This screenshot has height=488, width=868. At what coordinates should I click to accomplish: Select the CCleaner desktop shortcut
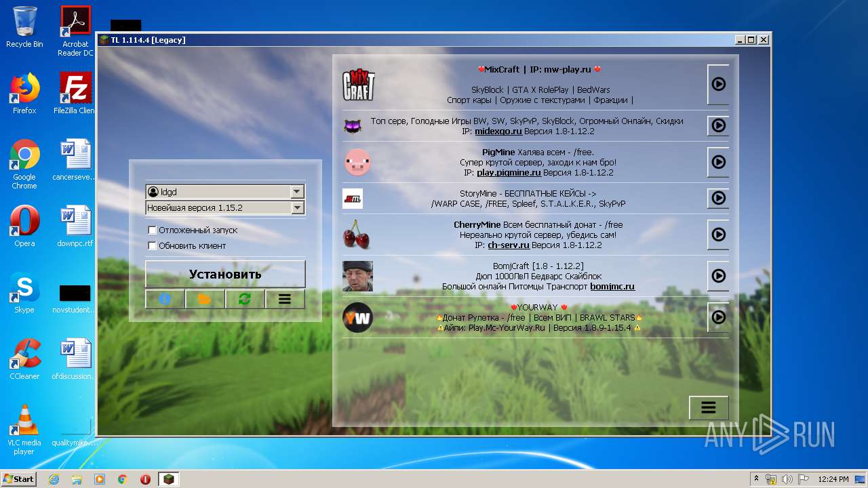pyautogui.click(x=24, y=359)
